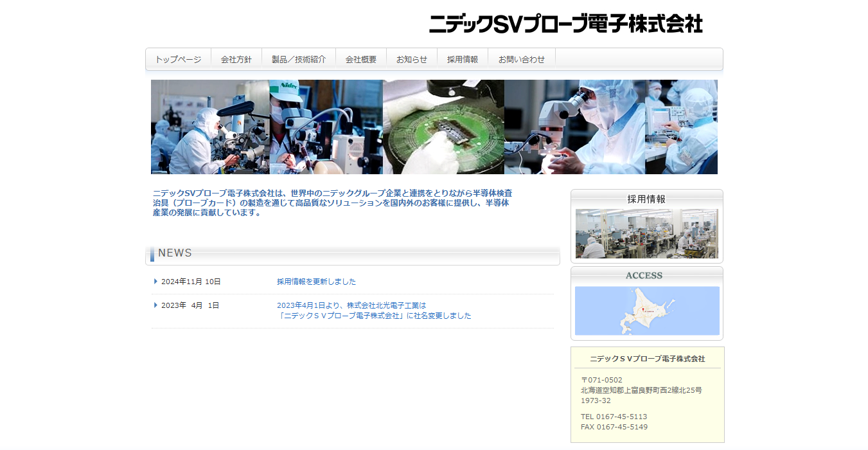Open 製品／技術紹介 in the navigation bar
Image resolution: width=868 pixels, height=450 pixels.
298,59
